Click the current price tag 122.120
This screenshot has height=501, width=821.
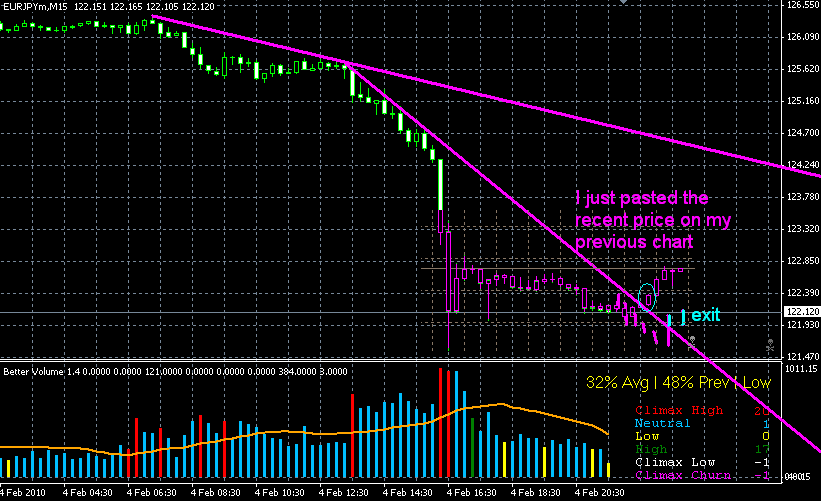pyautogui.click(x=802, y=311)
